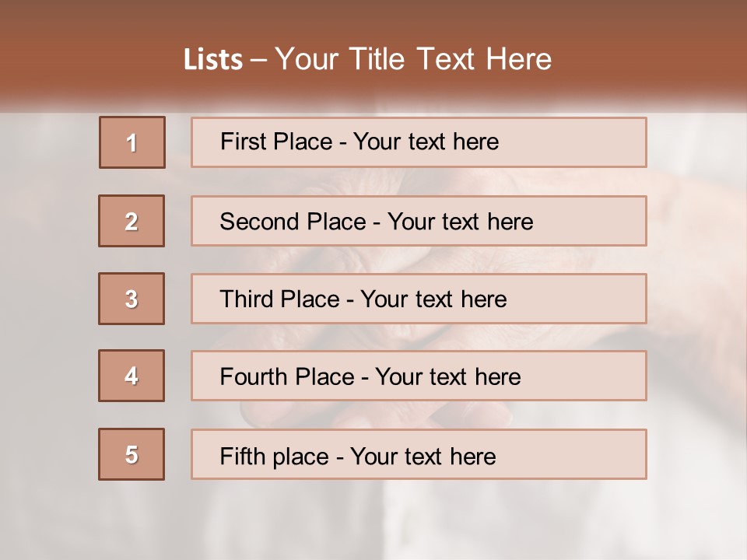Click the number 1 box
The height and width of the screenshot is (560, 747).
pyautogui.click(x=132, y=142)
